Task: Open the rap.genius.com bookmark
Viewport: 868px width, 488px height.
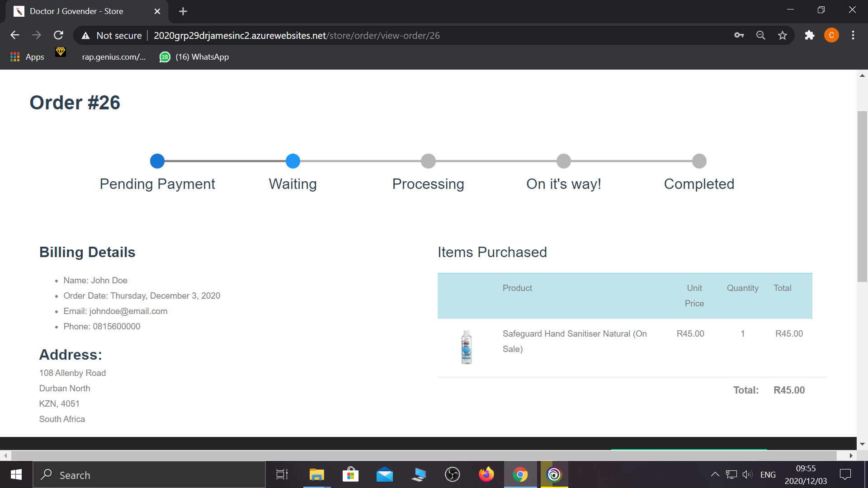Action: [113, 57]
